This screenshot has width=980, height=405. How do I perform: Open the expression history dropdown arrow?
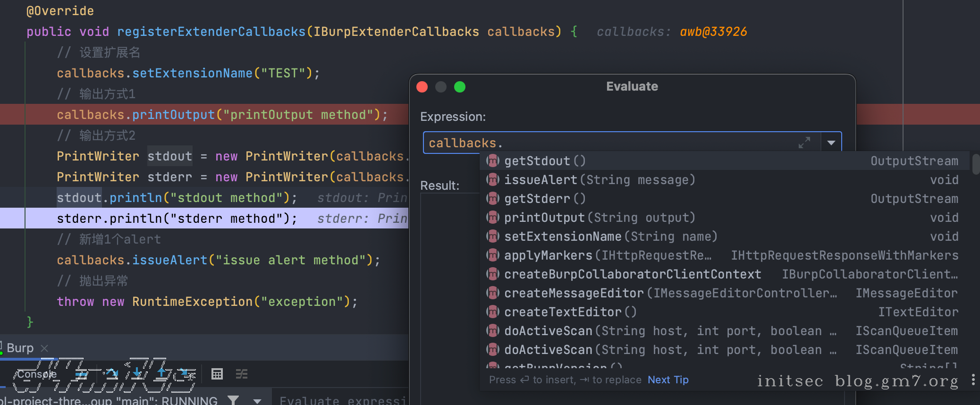coord(831,143)
